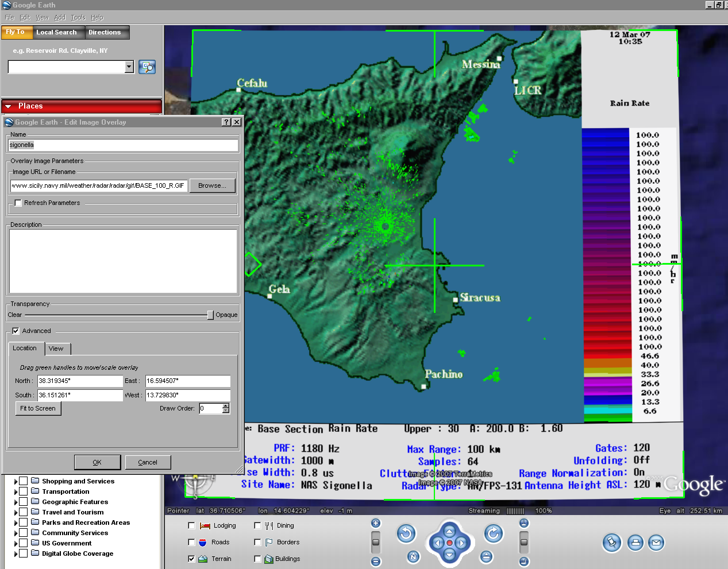Open the Tools menu
The width and height of the screenshot is (728, 569).
pyautogui.click(x=78, y=17)
